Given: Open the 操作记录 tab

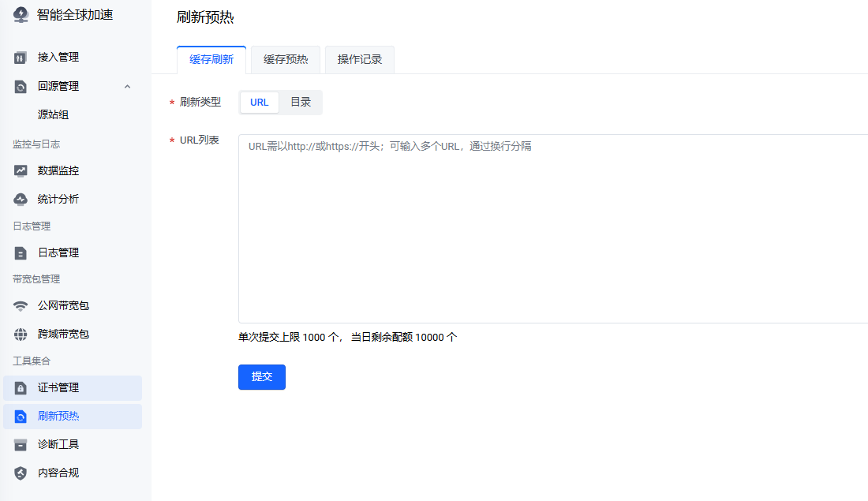Looking at the screenshot, I should pyautogui.click(x=360, y=60).
